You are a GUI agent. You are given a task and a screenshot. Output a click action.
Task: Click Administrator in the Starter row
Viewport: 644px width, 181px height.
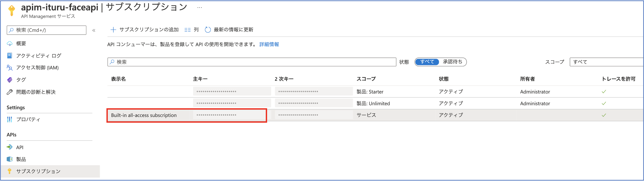[535, 92]
